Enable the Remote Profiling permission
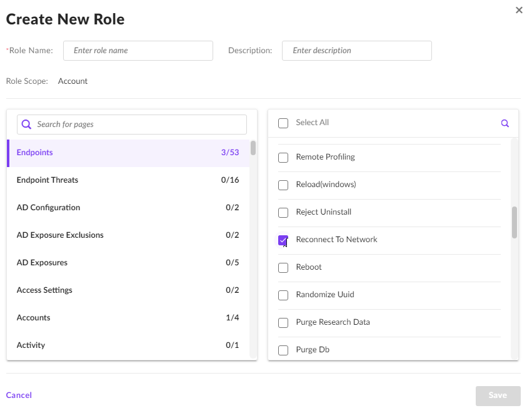The height and width of the screenshot is (418, 532). point(283,158)
